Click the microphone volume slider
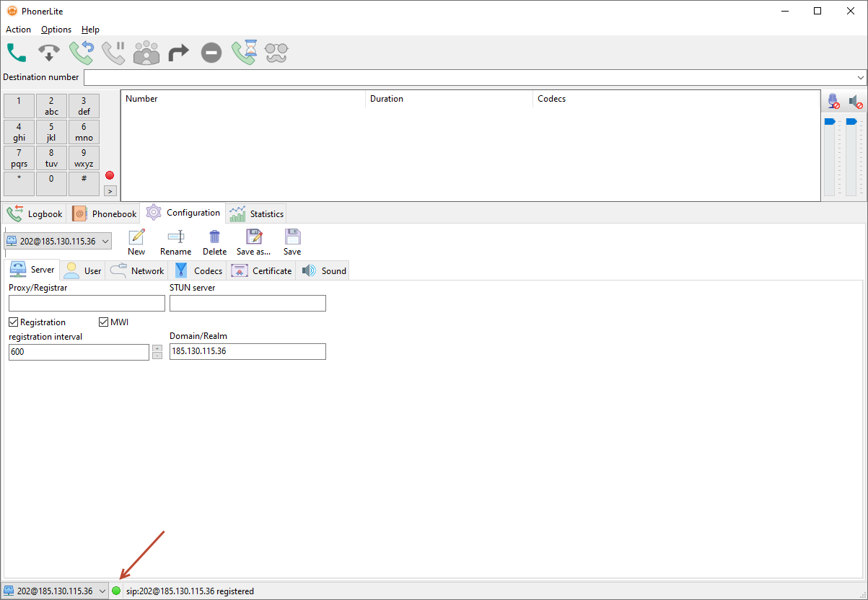 (x=830, y=155)
